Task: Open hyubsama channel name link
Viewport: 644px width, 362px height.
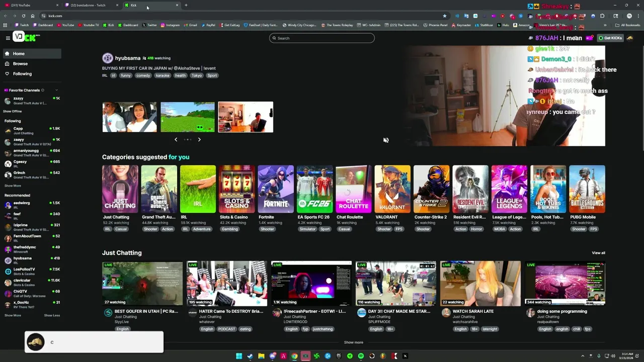Action: 128,58
